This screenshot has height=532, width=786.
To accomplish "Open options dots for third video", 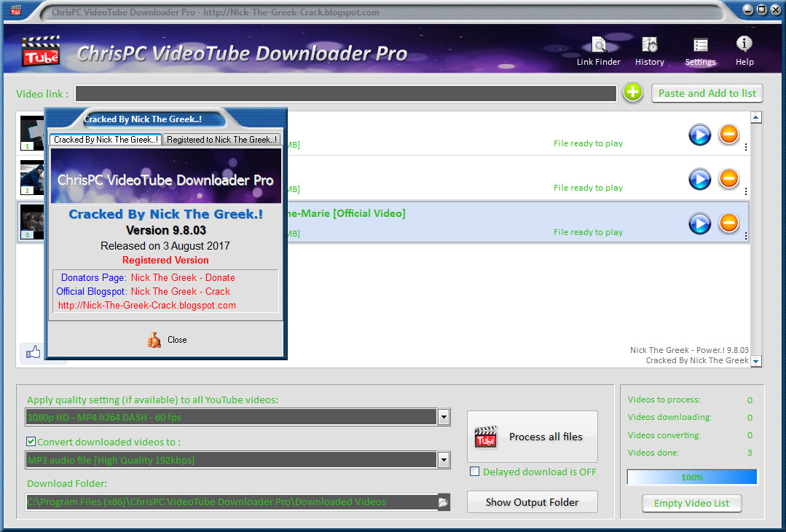I will [x=746, y=236].
